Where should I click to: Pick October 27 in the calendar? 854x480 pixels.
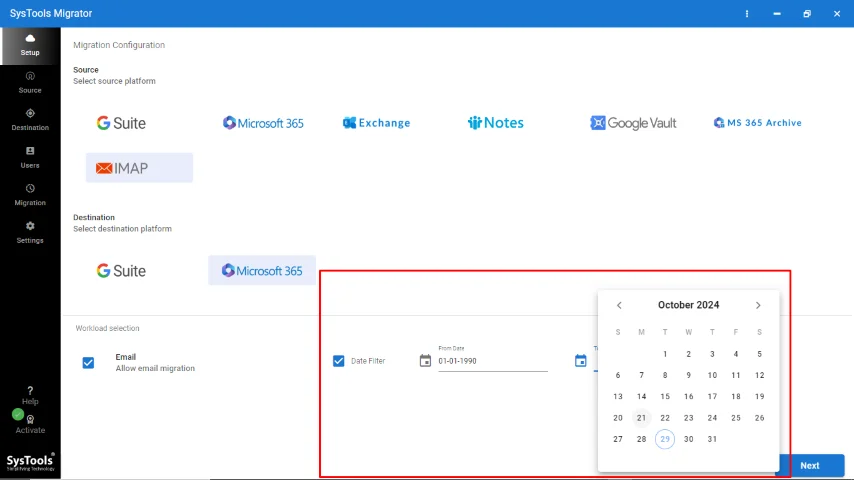coord(618,439)
